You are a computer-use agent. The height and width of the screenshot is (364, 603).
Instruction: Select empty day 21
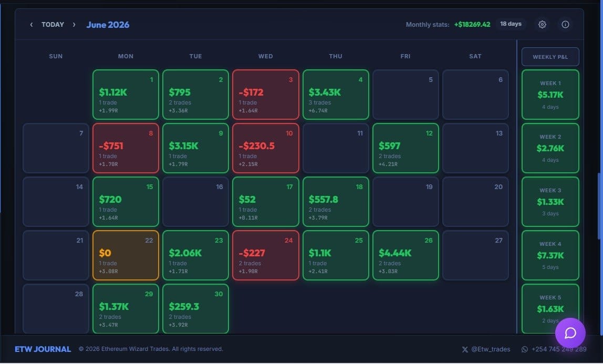pyautogui.click(x=56, y=255)
